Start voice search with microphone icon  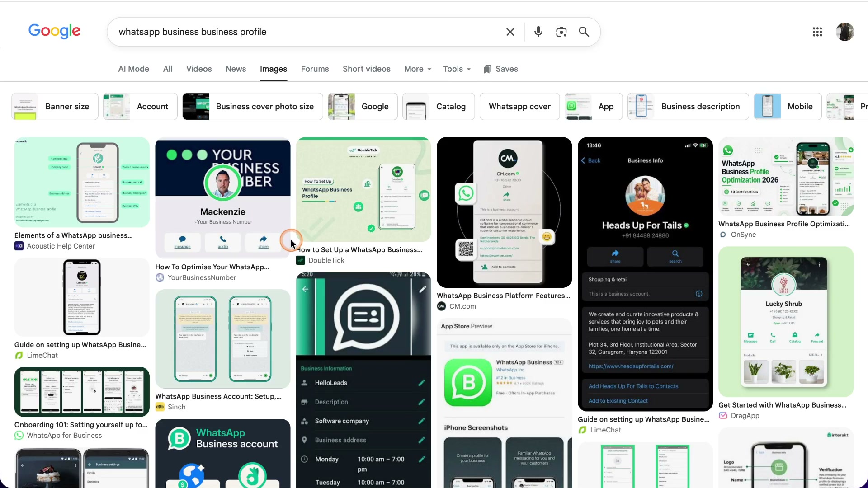click(538, 32)
